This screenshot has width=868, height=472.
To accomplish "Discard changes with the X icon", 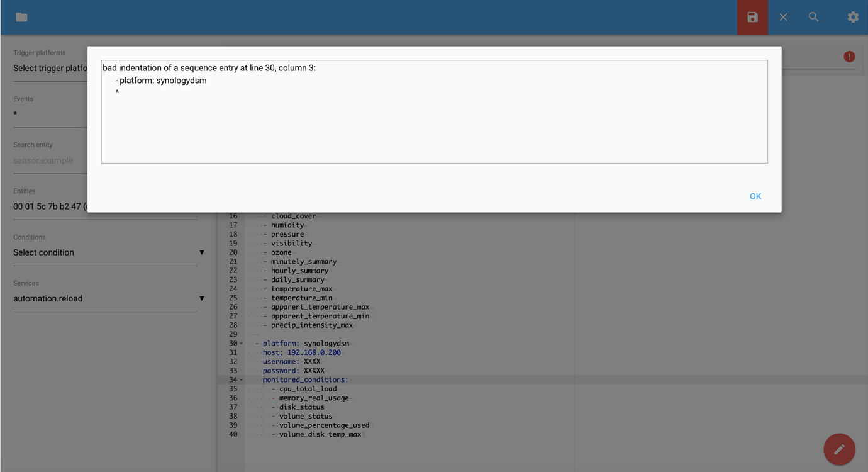I will (x=783, y=17).
